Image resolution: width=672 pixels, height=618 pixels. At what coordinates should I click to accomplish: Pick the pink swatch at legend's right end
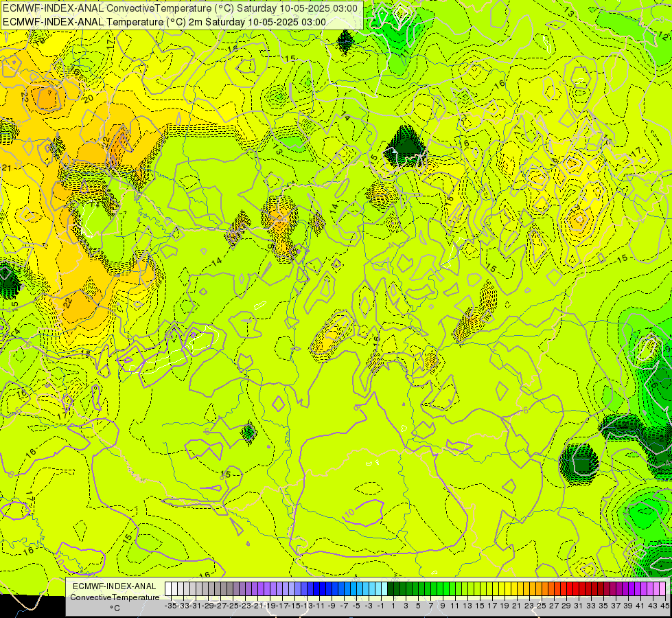tap(662, 589)
